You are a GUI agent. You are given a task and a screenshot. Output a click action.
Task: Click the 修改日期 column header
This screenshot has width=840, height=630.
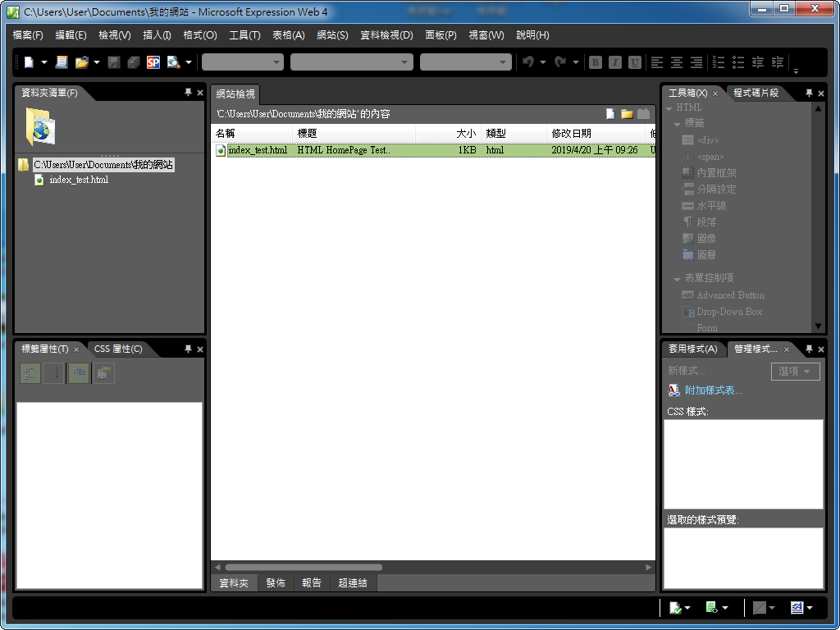(596, 134)
